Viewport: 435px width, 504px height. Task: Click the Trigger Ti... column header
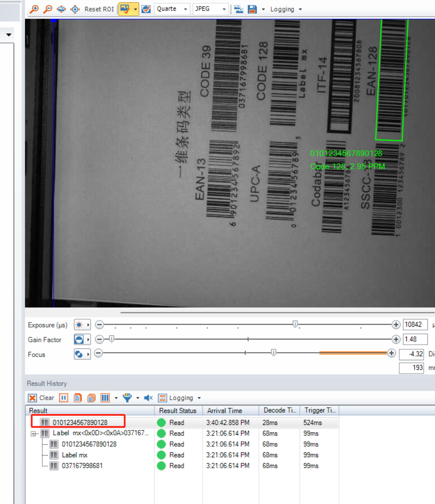tap(319, 410)
